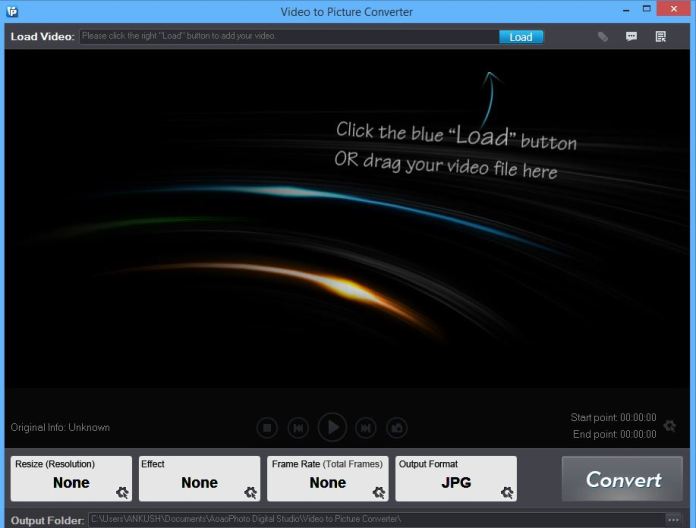Open Output Format settings gear
Image resolution: width=696 pixels, height=528 pixels.
[x=507, y=492]
